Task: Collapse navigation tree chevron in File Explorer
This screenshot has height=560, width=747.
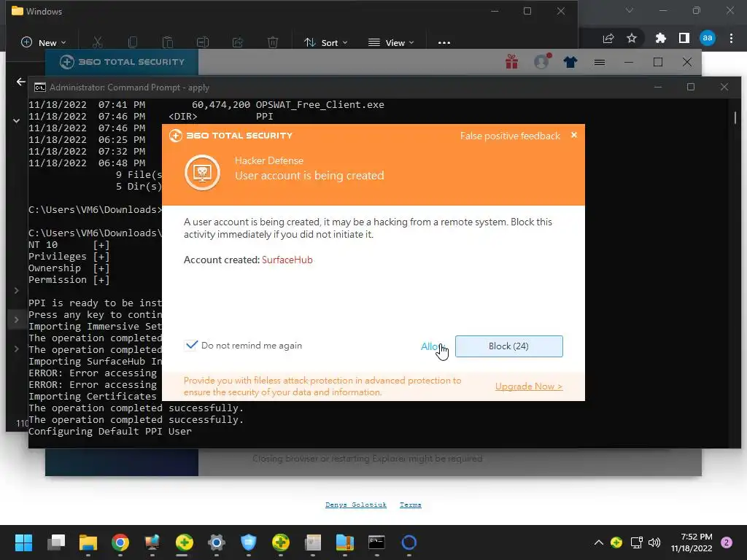Action: (x=16, y=121)
